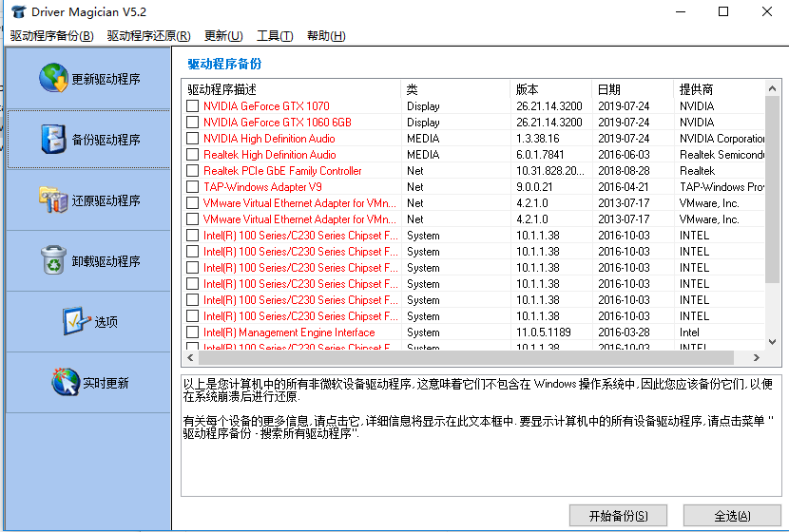Screen dimensions: 789x532
Task: Click horizontal scrollbar left arrow
Action: (190, 357)
